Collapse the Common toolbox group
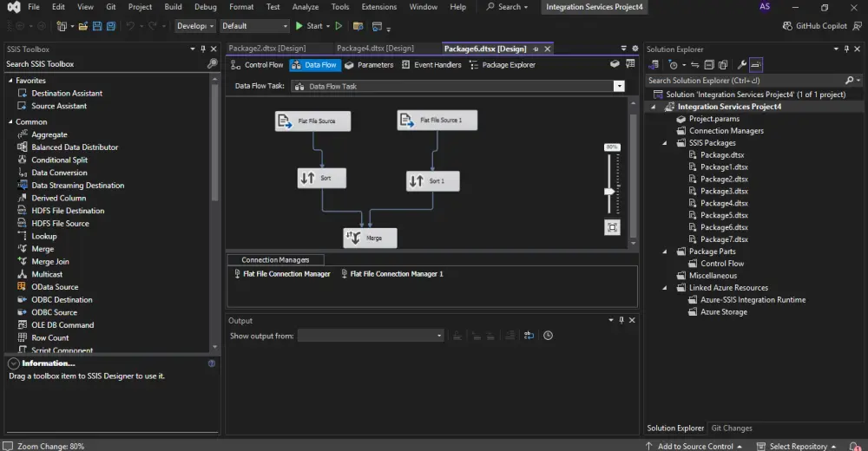 tap(10, 121)
